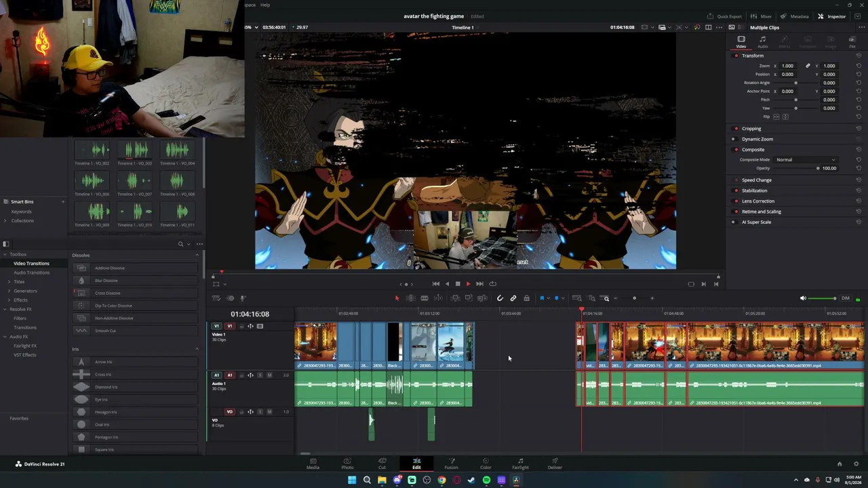This screenshot has width=868, height=488.
Task: Zoom in the timeline with plus
Action: [x=652, y=298]
